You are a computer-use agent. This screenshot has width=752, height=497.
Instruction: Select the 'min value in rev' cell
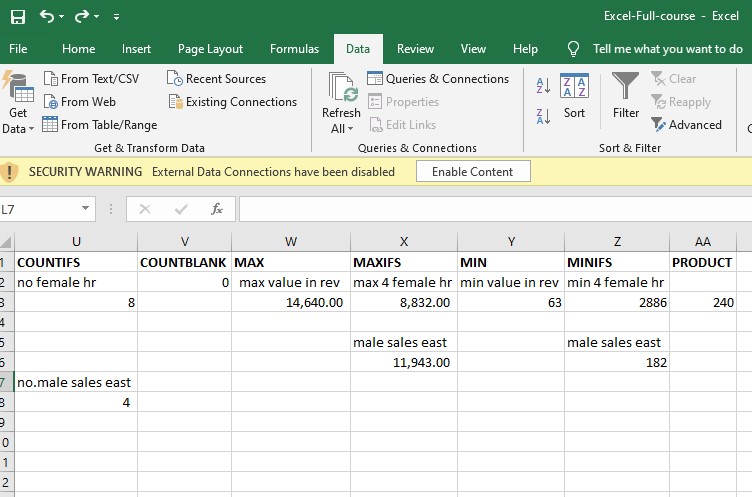(x=511, y=283)
